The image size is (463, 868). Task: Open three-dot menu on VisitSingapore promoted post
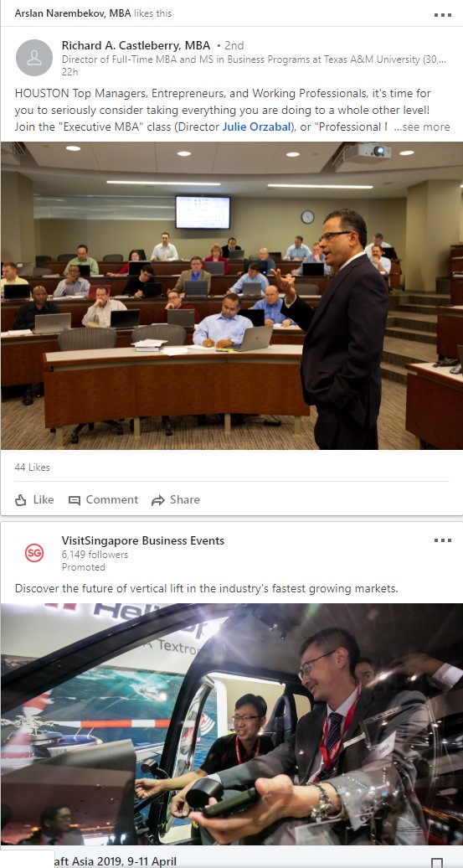[x=443, y=540]
